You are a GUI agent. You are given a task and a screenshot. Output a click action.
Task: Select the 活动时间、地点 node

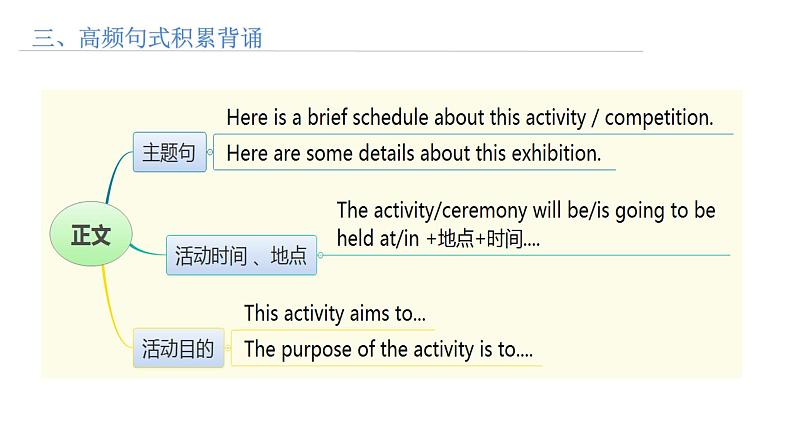tap(242, 255)
